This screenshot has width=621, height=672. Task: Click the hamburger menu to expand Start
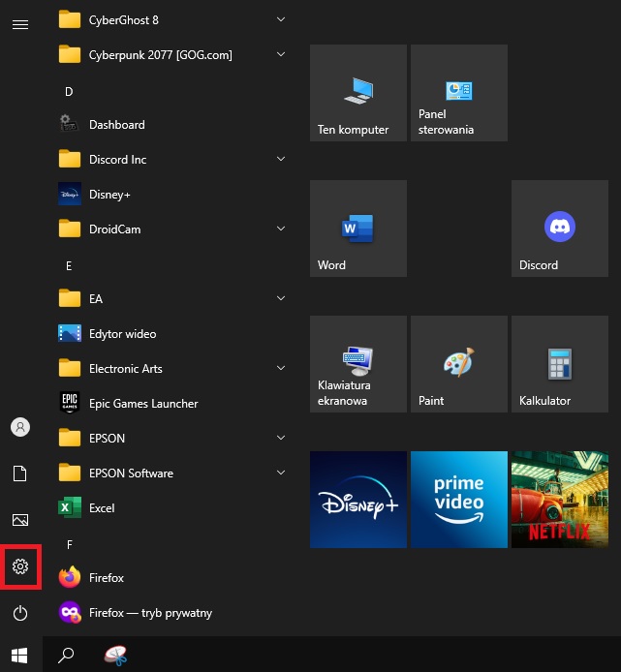pos(20,24)
